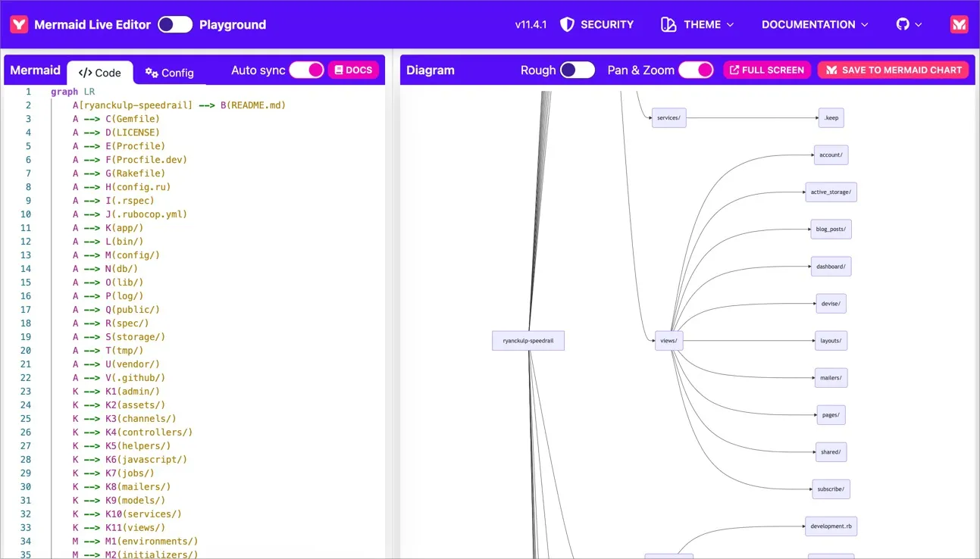Image resolution: width=980 pixels, height=559 pixels.
Task: Expand the Theme dropdown chevron
Action: click(731, 25)
